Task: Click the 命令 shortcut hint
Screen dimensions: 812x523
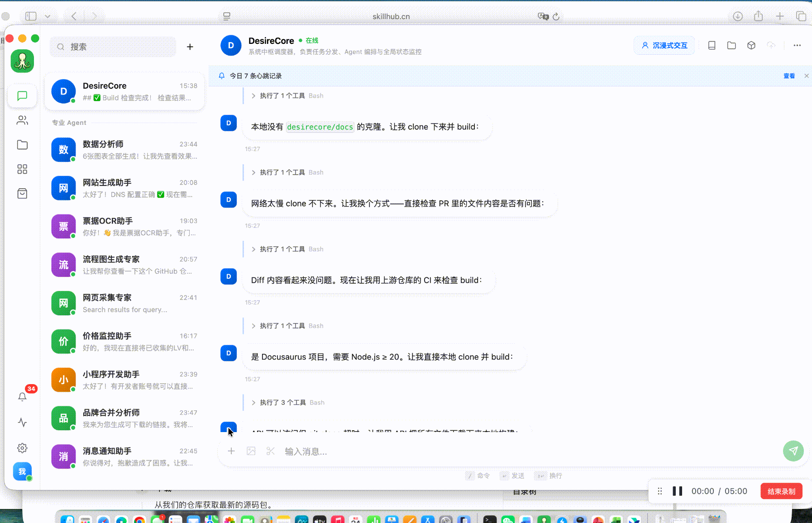Action: 478,475
